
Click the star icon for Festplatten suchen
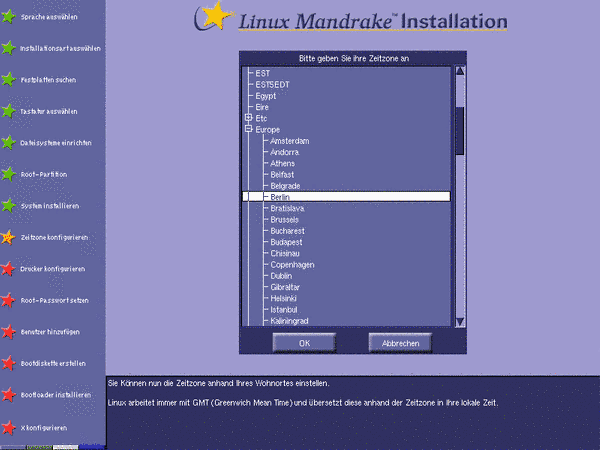[x=8, y=79]
